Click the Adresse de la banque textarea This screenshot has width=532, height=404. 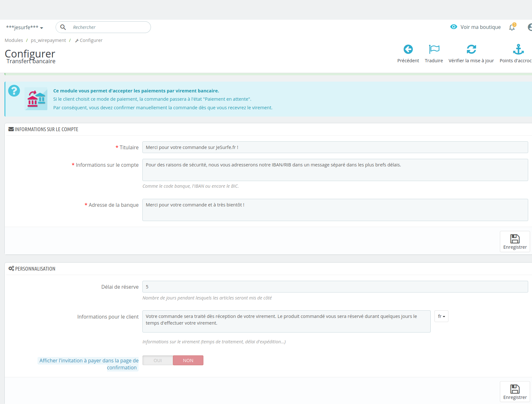tap(335, 210)
